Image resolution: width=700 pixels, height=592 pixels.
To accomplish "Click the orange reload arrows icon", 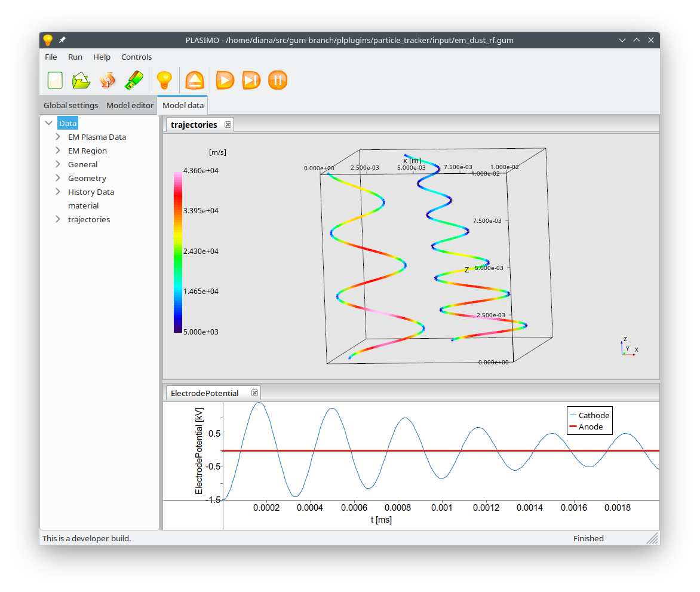I will coord(108,80).
